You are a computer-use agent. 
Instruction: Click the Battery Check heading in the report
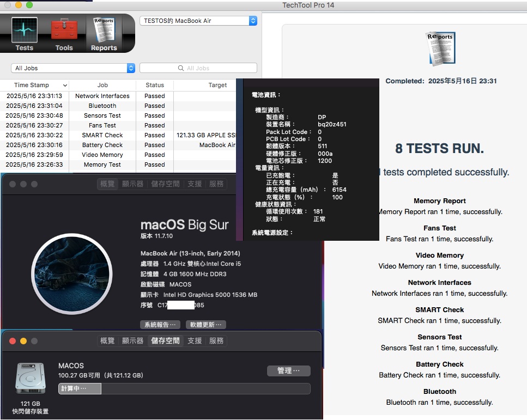pos(440,364)
